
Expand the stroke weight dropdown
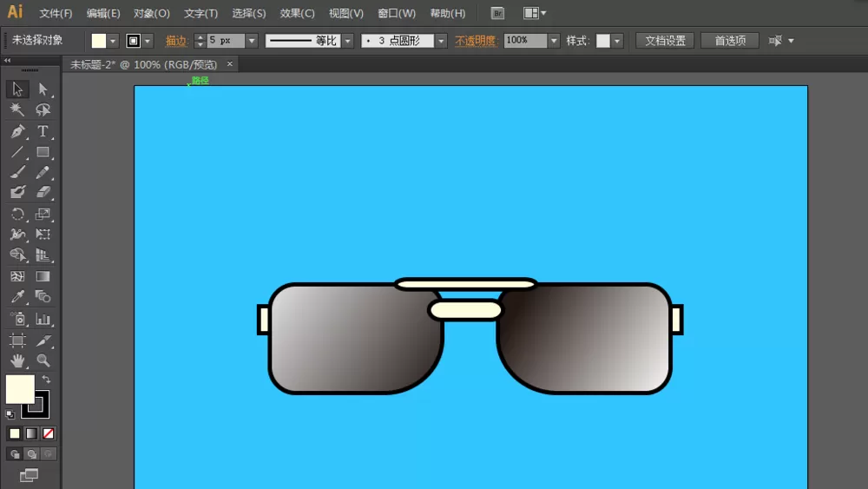pyautogui.click(x=252, y=41)
